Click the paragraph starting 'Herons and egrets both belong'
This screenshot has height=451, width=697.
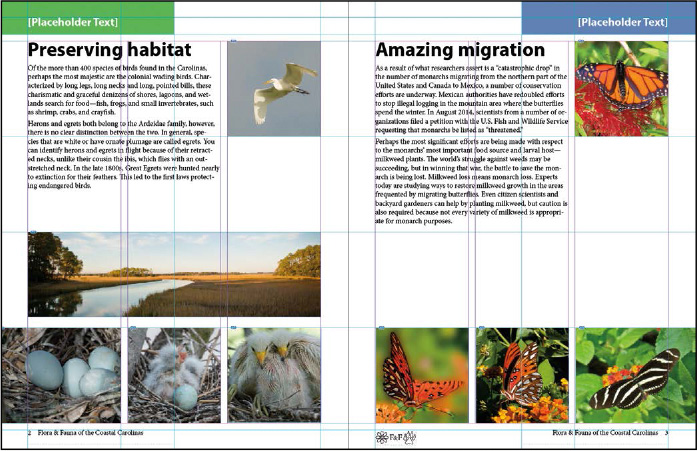coord(124,155)
